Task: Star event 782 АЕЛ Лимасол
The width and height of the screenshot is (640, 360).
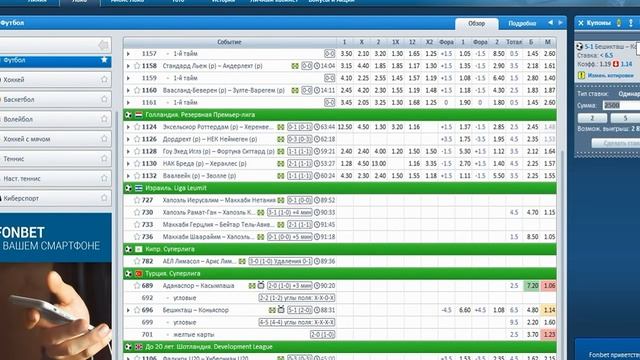Action: 137,261
